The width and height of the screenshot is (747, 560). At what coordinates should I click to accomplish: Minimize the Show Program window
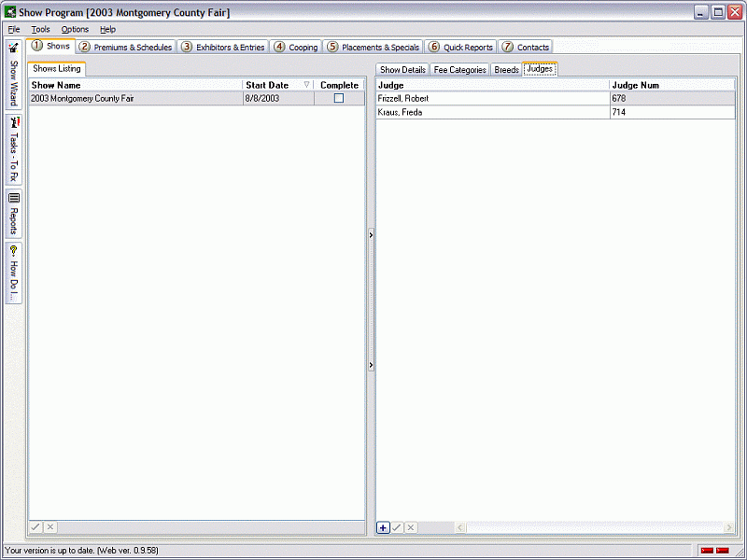pos(701,12)
